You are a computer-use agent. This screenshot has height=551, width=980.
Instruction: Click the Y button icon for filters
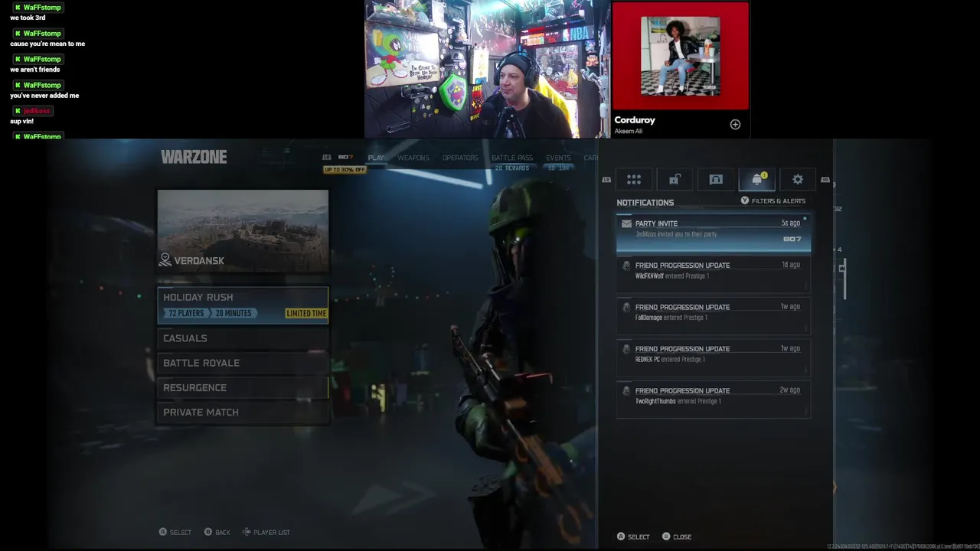point(744,201)
